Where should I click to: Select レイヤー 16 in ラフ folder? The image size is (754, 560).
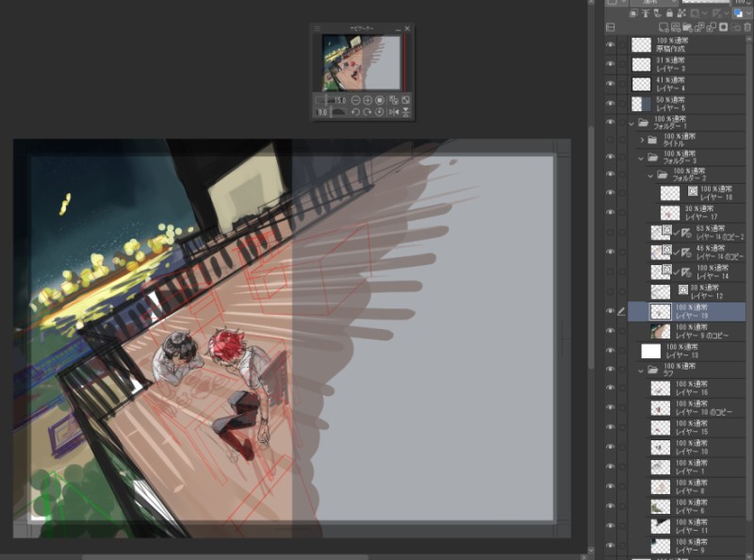(x=687, y=387)
